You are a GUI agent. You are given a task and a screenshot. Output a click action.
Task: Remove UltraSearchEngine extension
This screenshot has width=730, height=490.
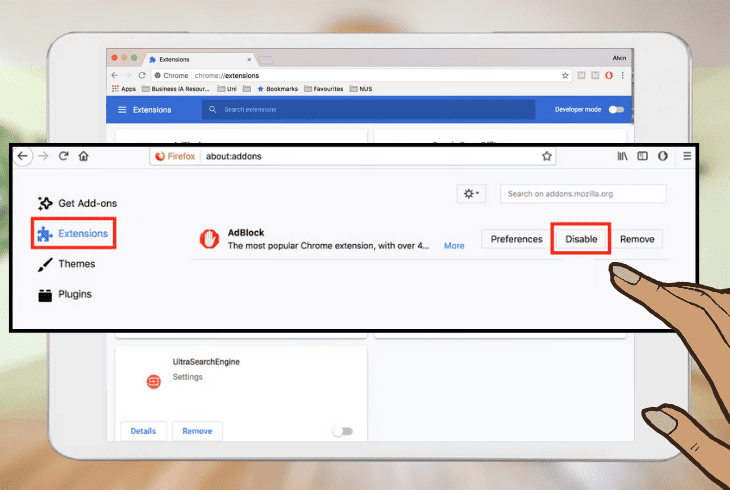coord(197,431)
